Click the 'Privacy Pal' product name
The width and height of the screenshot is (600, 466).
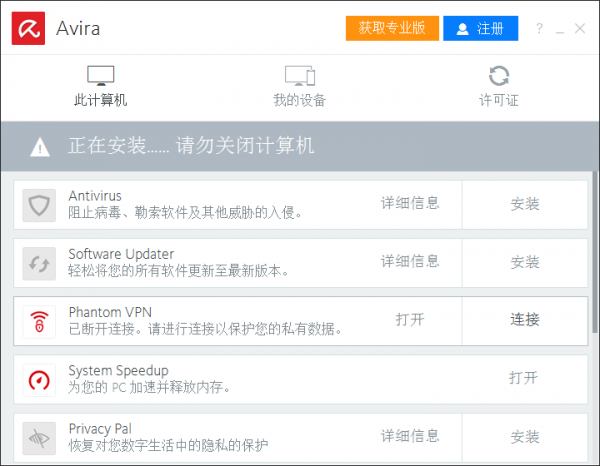click(x=100, y=429)
